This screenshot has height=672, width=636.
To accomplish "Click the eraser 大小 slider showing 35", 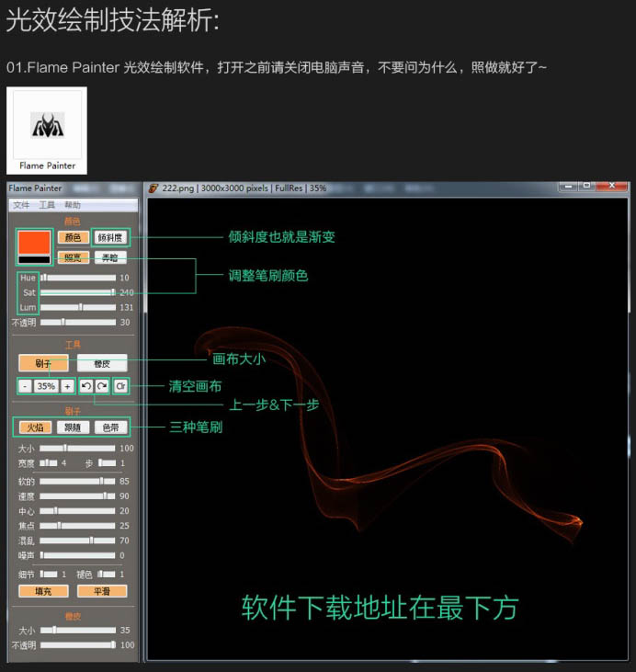I will [x=78, y=630].
